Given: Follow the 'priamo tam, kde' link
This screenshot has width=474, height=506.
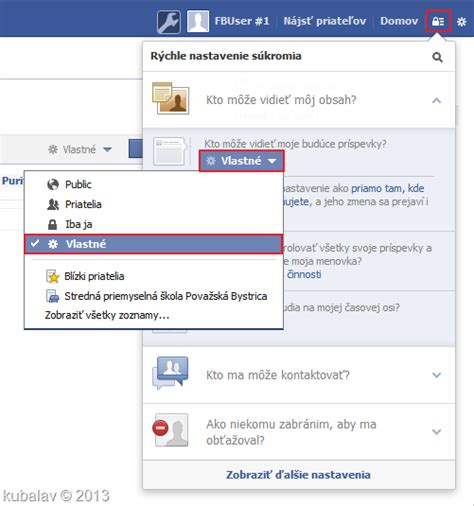Looking at the screenshot, I should pos(388,188).
